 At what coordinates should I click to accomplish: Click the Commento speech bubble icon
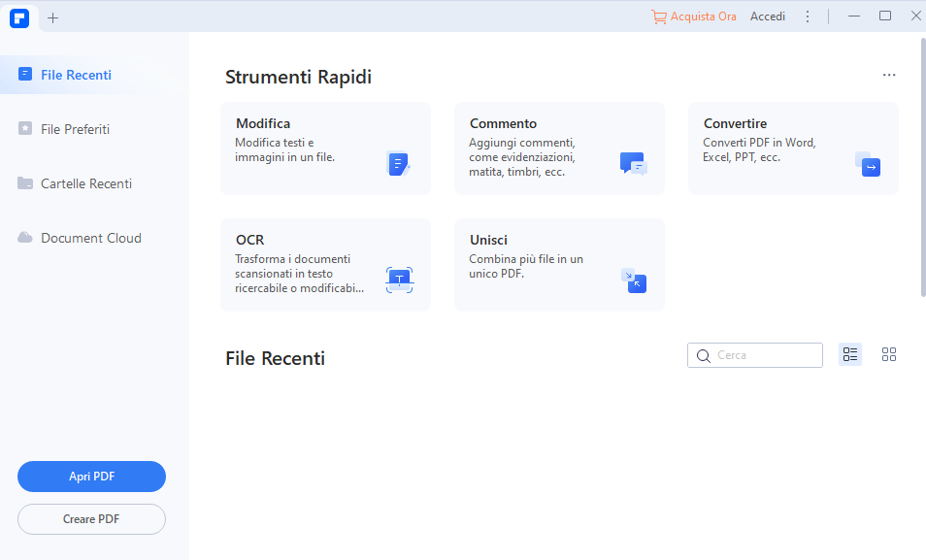(633, 164)
